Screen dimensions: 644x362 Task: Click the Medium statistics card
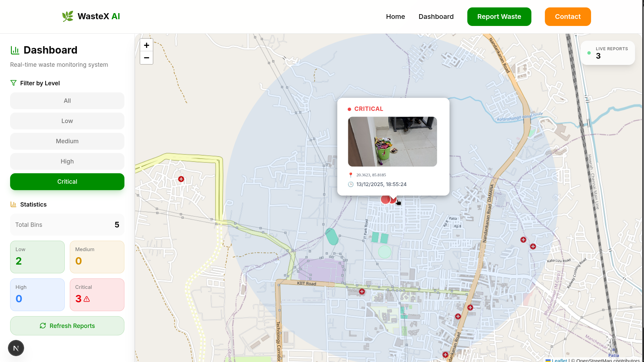(x=97, y=257)
